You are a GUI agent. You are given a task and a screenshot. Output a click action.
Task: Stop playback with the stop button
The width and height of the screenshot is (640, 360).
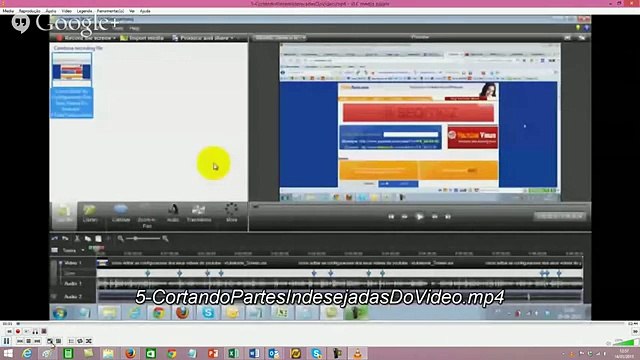click(29, 341)
